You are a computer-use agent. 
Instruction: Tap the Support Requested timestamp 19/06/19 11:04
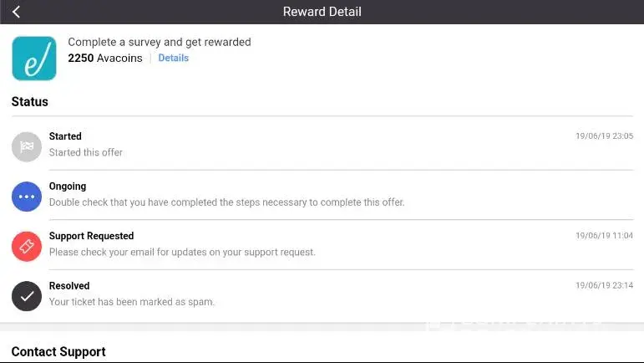tap(604, 236)
